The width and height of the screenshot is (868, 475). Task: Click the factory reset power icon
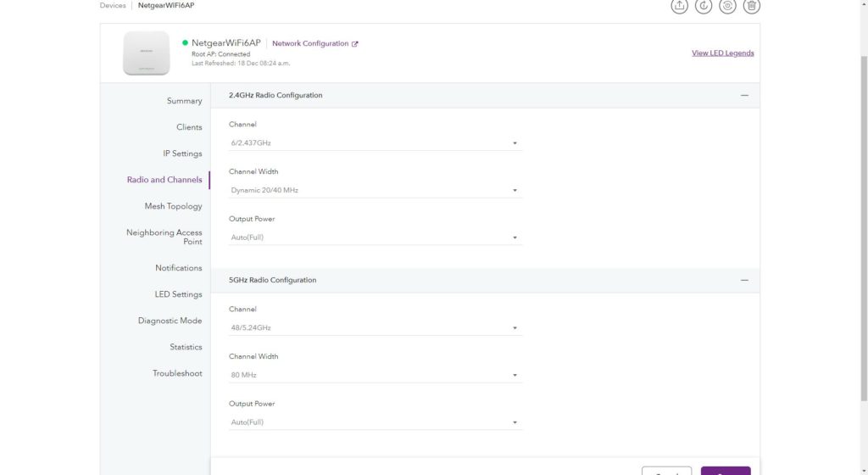(x=727, y=6)
